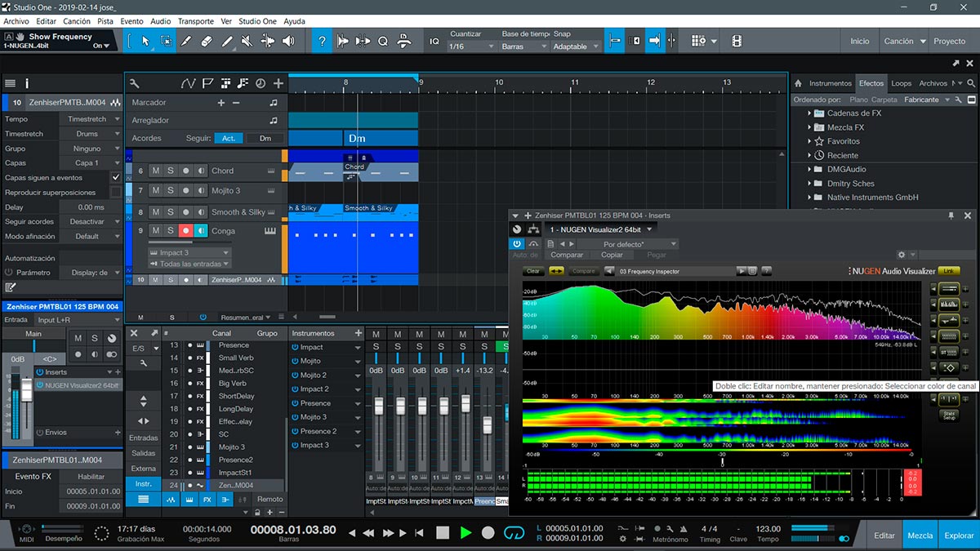This screenshot has width=980, height=551.
Task: Click the play button in transport
Action: point(465,532)
